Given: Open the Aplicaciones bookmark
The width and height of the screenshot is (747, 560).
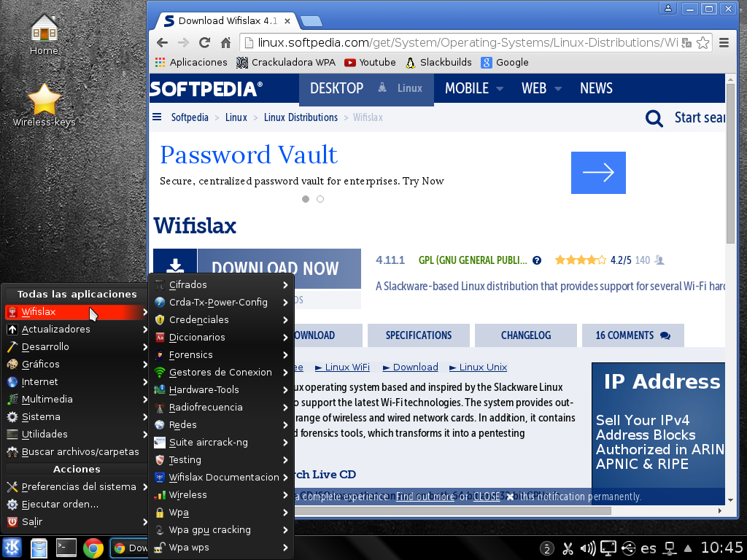Looking at the screenshot, I should tap(191, 63).
